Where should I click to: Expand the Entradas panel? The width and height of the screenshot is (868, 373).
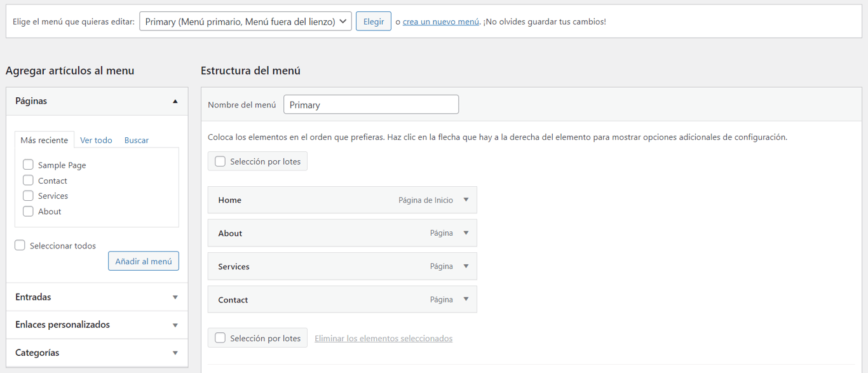[175, 297]
